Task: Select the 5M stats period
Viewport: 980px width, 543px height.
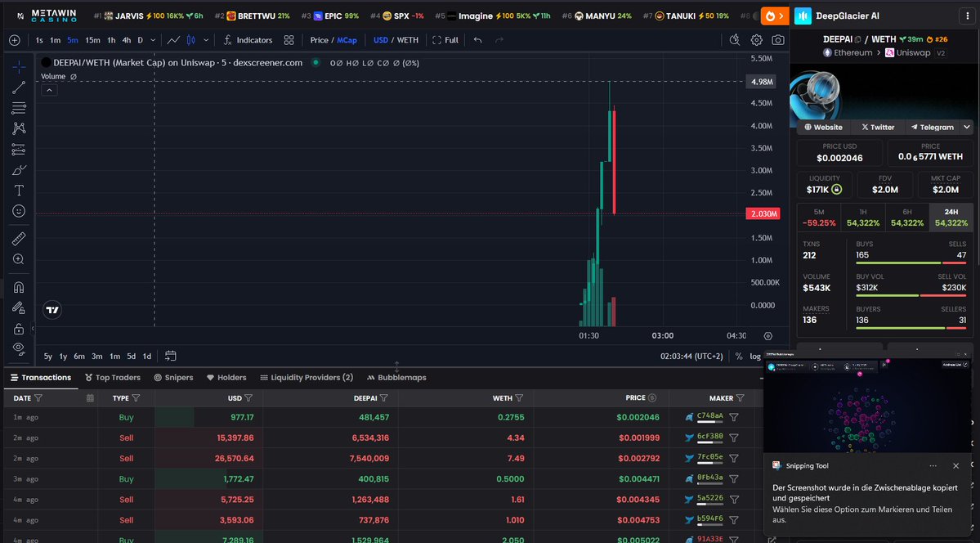Action: coord(819,218)
